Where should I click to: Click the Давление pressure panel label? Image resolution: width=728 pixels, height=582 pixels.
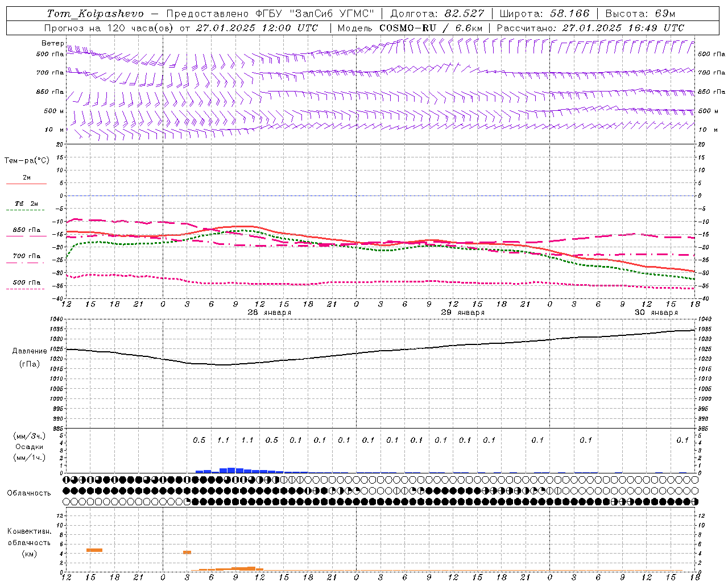(30, 351)
